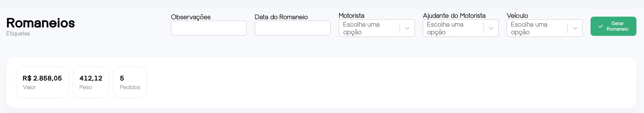Focus the Observações text field

pos(209,28)
